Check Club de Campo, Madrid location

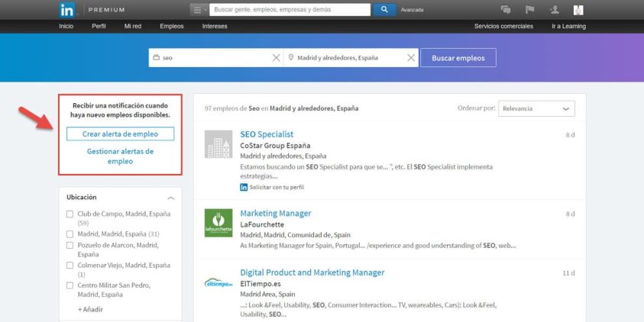click(70, 214)
